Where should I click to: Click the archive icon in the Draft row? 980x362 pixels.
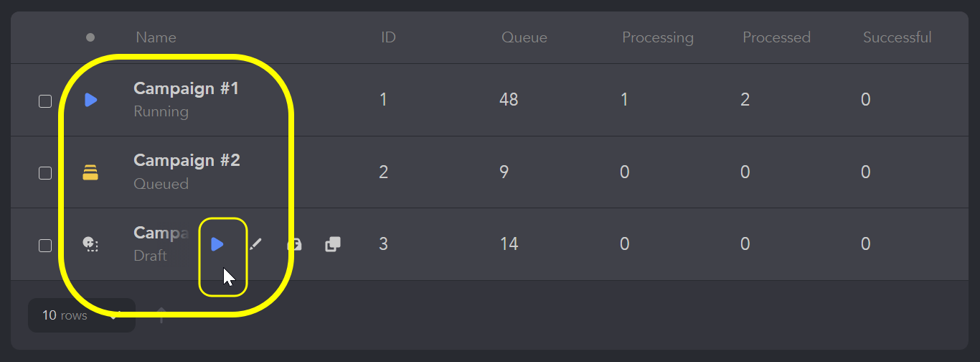pos(294,244)
